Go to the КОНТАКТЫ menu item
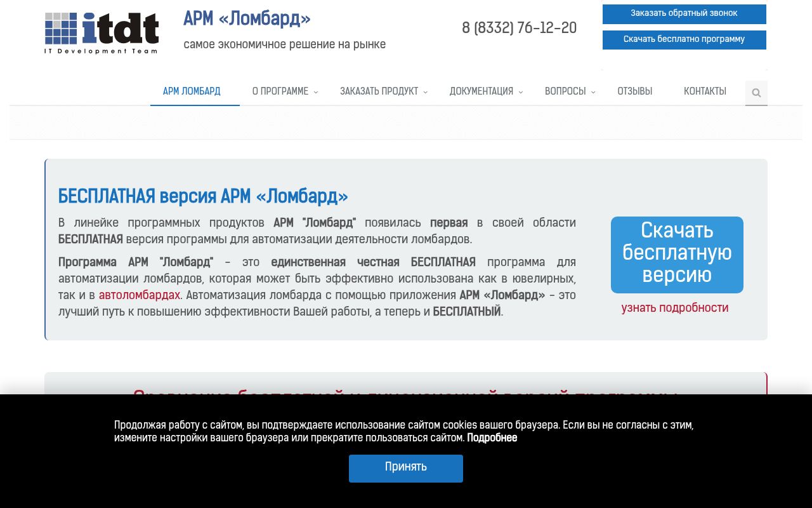812x508 pixels. coord(705,91)
